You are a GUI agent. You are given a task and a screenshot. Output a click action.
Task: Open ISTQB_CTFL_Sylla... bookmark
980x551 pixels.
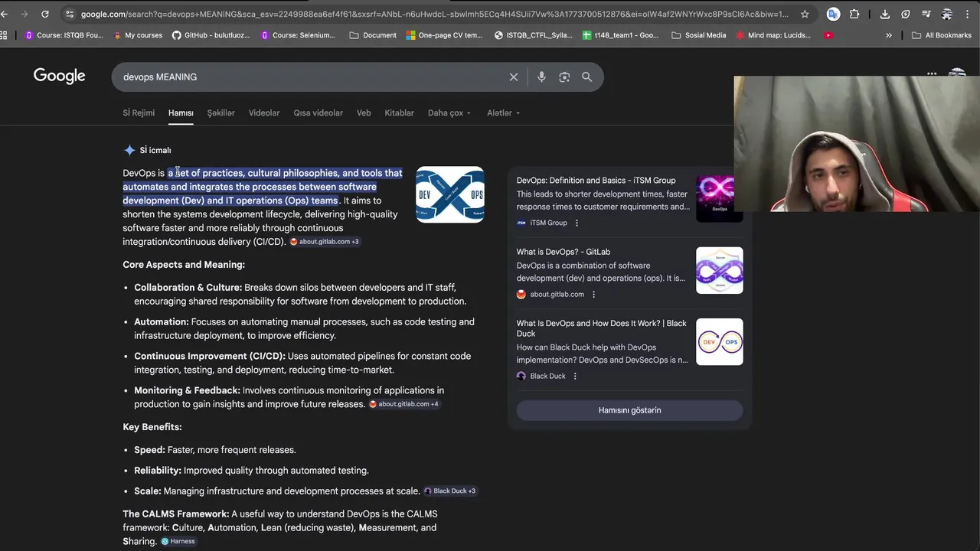click(534, 35)
